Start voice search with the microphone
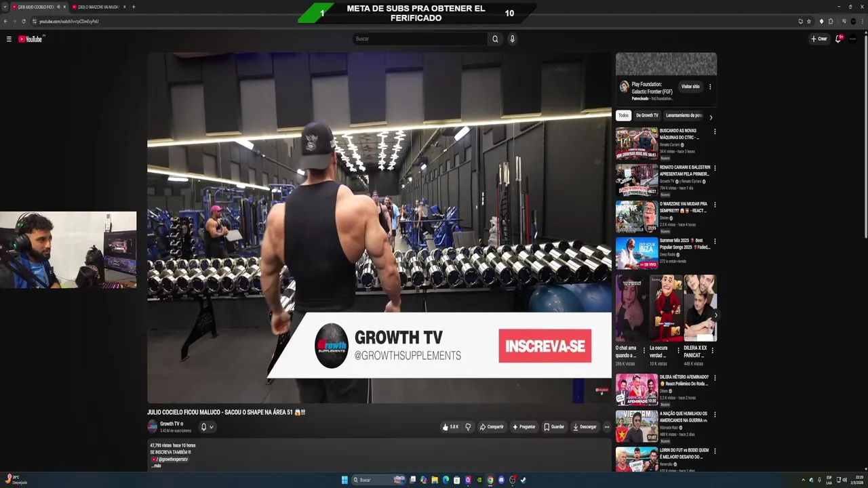The width and height of the screenshot is (868, 488). (512, 39)
